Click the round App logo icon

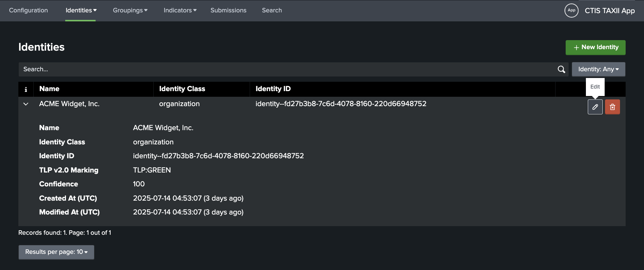571,10
